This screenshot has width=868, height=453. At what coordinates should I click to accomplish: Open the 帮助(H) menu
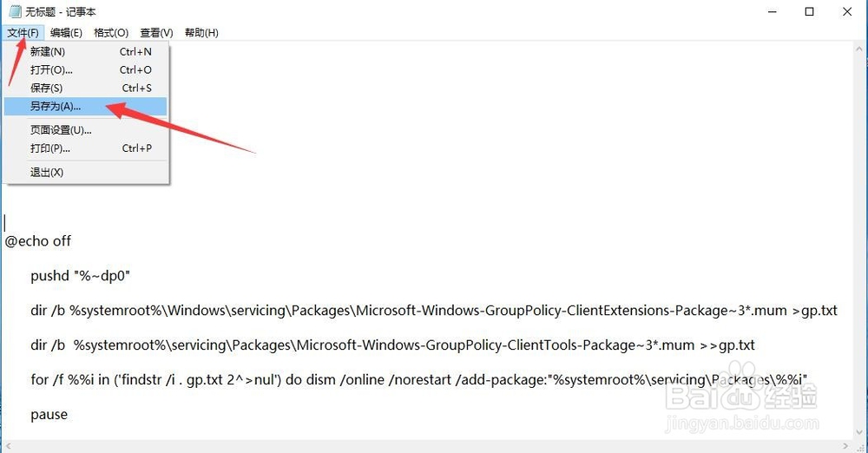[x=201, y=33]
